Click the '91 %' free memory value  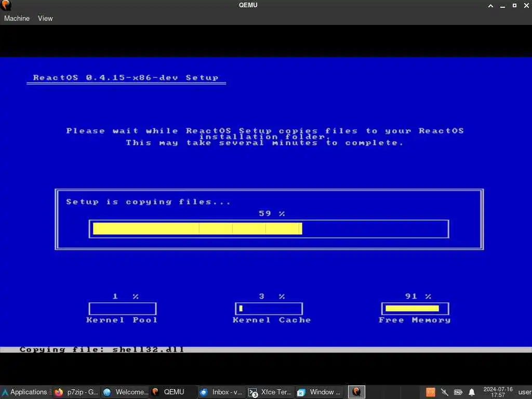pos(418,296)
